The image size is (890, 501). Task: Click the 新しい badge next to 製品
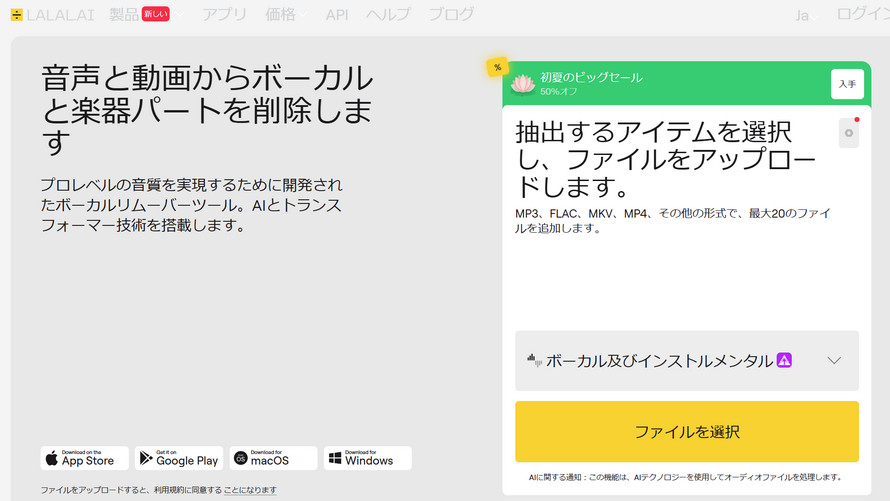(x=156, y=14)
